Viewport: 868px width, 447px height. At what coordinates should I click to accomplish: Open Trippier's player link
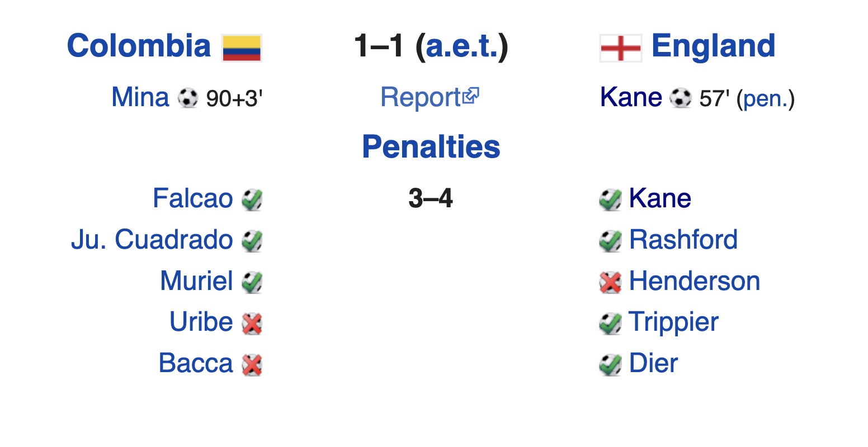pyautogui.click(x=673, y=322)
